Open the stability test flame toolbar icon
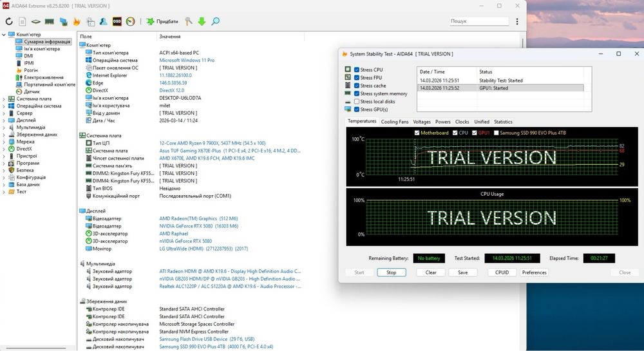The width and height of the screenshot is (644, 351). pos(77,21)
